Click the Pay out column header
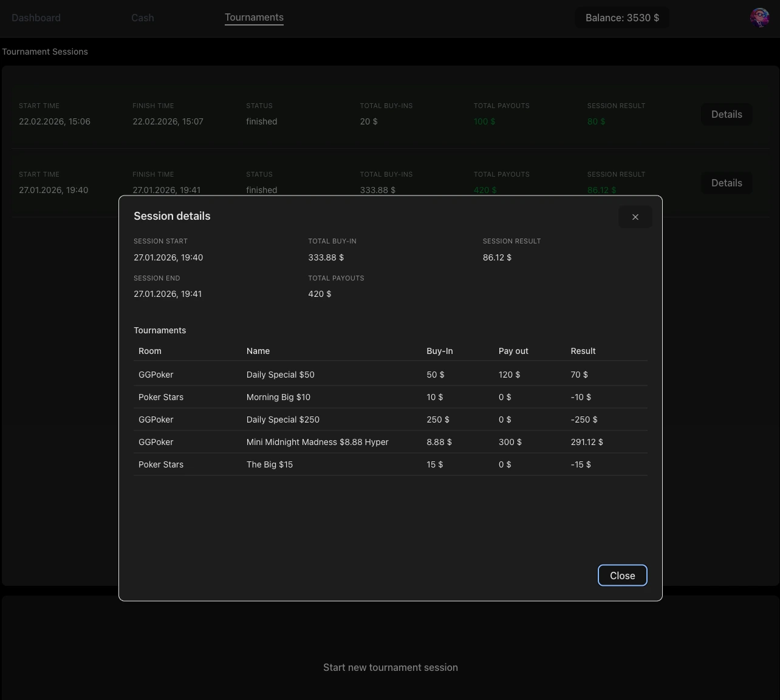Viewport: 780px width, 700px height. (x=513, y=351)
